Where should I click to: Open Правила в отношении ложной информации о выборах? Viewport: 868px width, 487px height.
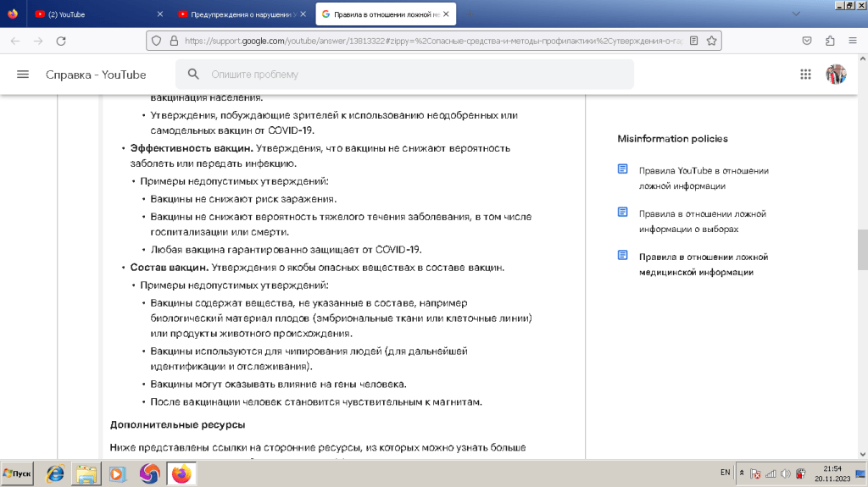tap(703, 221)
